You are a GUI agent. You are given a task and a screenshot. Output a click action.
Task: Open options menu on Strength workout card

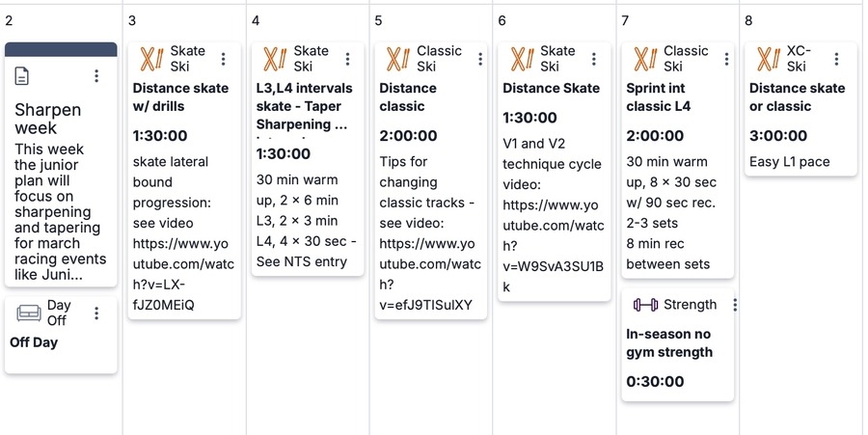click(735, 305)
